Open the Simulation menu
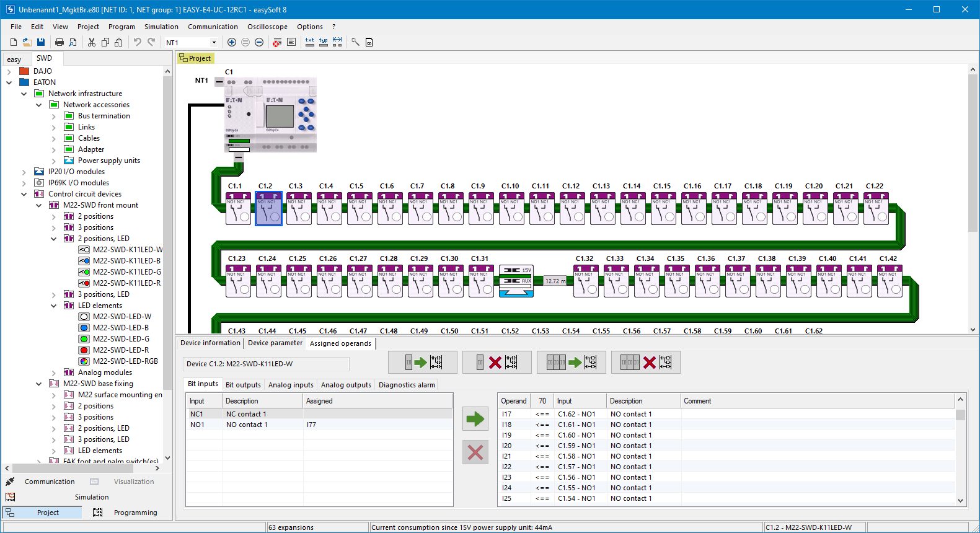 pos(161,27)
